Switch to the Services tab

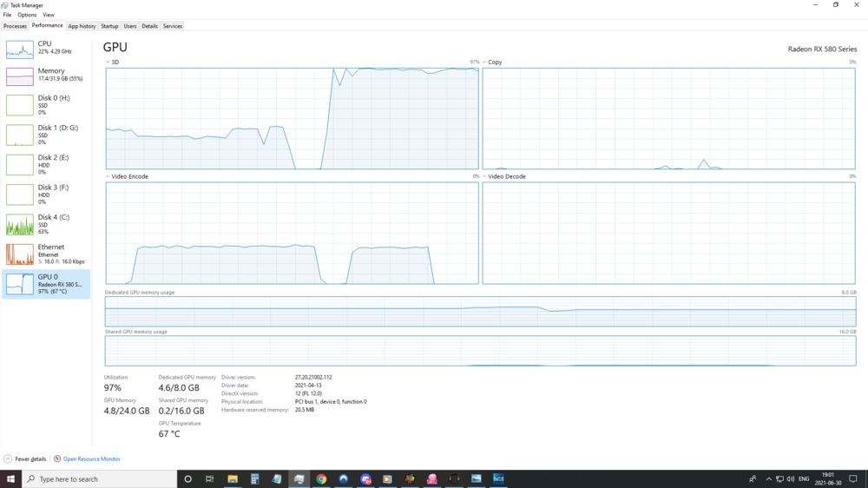tap(172, 26)
